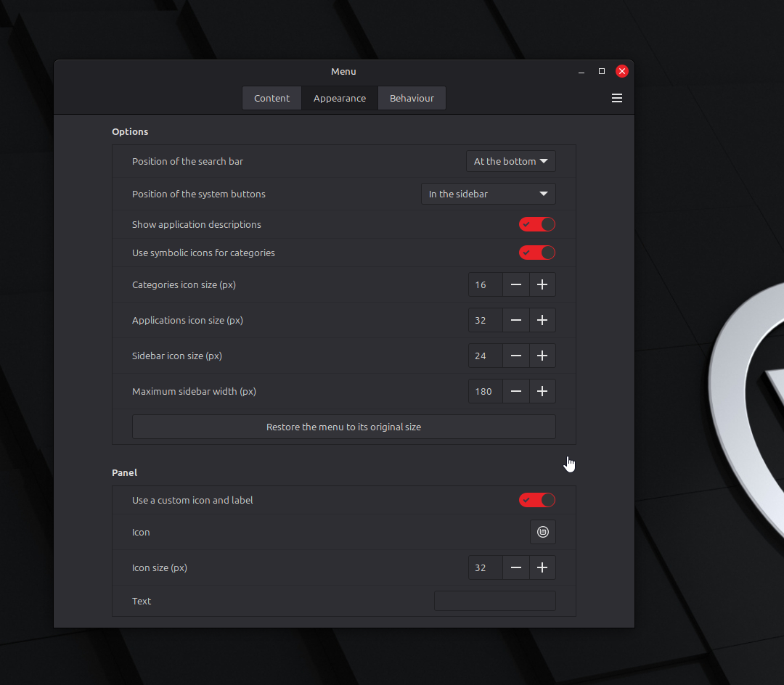Open Position of the search bar dropdown
The width and height of the screenshot is (784, 685).
coord(510,161)
